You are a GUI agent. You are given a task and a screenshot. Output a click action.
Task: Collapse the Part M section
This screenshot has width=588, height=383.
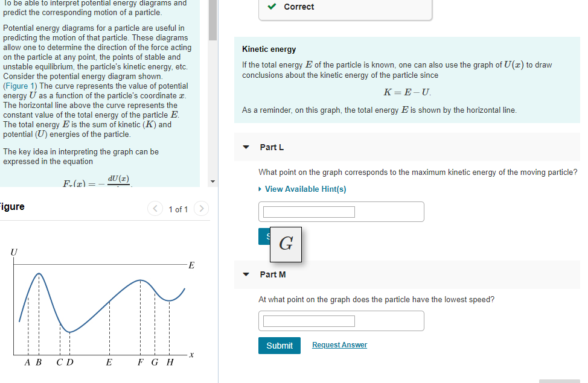(246, 274)
